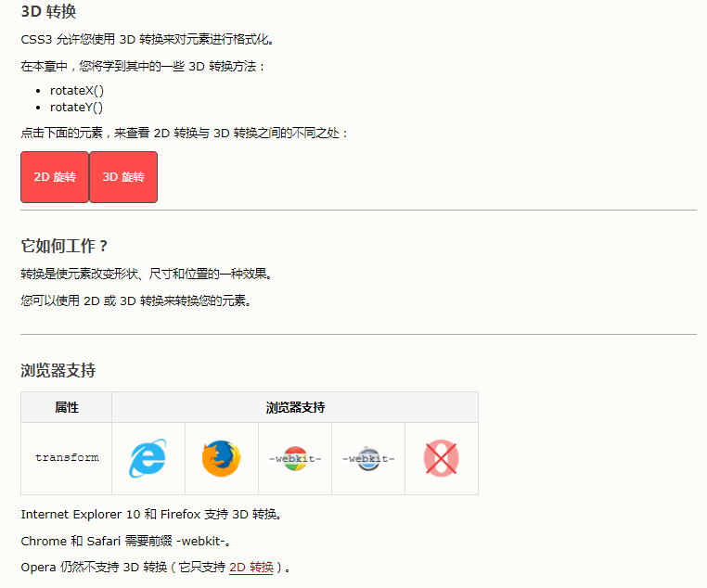The height and width of the screenshot is (588, 707).
Task: Click the paragraph starting with CSS3 允许您使用
Action: (147, 40)
